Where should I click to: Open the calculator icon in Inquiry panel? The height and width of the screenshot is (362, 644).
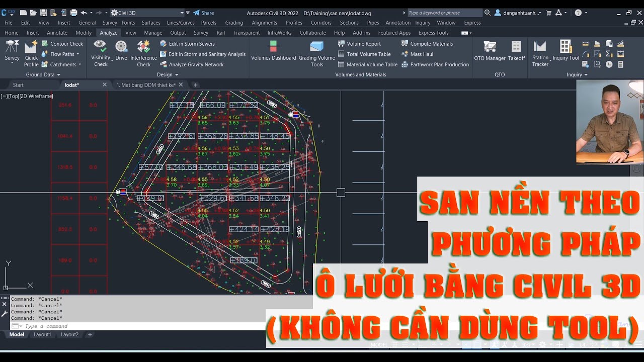pos(620,64)
